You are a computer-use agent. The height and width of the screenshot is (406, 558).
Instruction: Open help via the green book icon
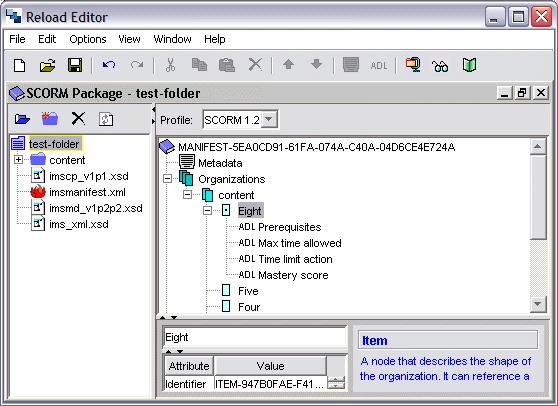coord(469,65)
